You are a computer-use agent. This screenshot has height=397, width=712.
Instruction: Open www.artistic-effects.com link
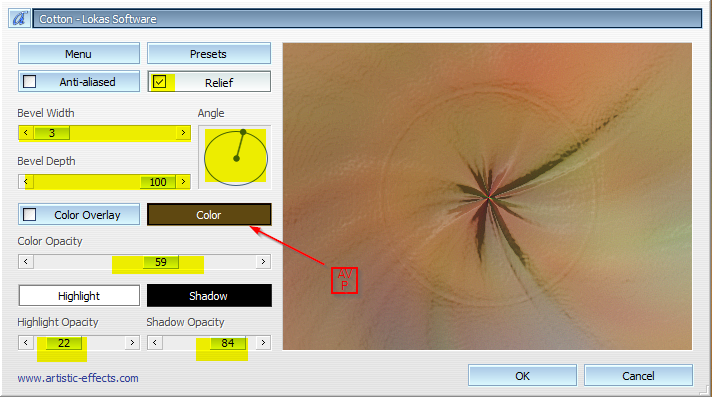pos(78,378)
